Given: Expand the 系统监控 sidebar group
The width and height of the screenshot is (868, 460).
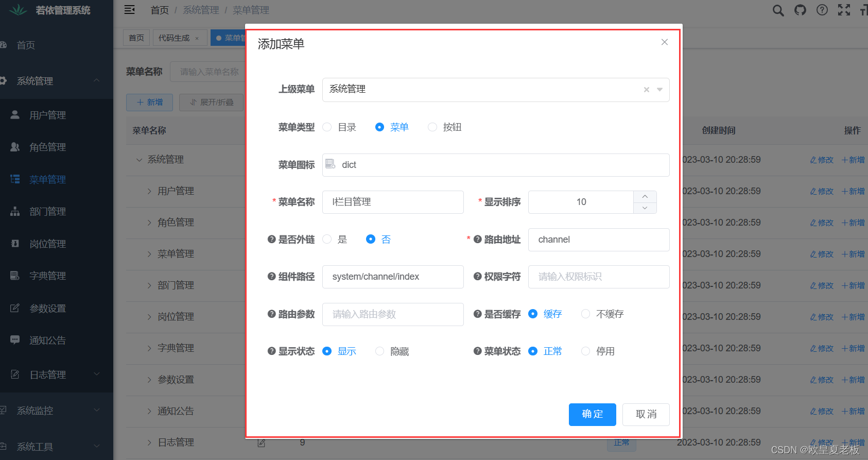Looking at the screenshot, I should (x=97, y=410).
